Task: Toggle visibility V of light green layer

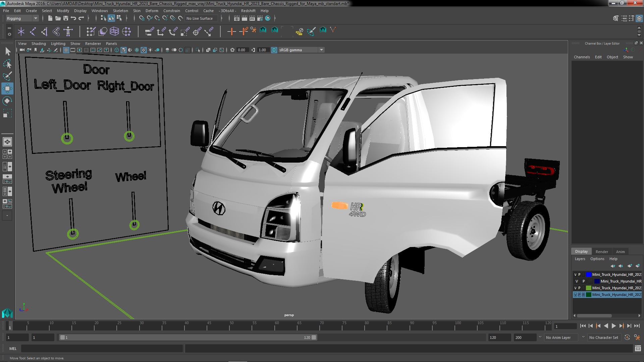Action: click(x=575, y=288)
